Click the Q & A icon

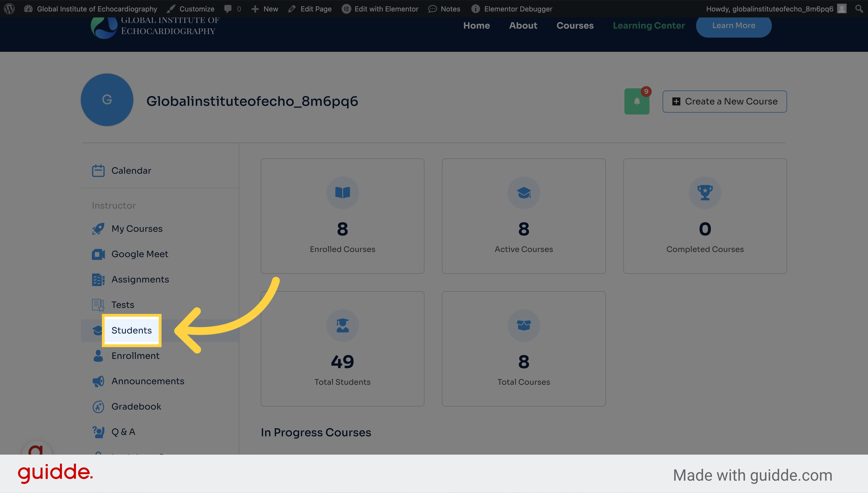pos(98,432)
